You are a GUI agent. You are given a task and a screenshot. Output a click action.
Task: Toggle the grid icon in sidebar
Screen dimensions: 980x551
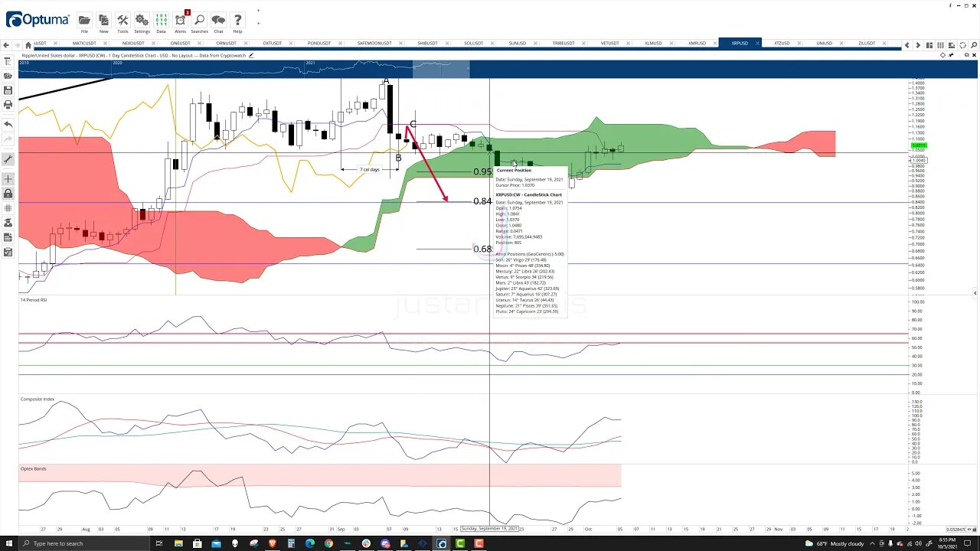8,208
